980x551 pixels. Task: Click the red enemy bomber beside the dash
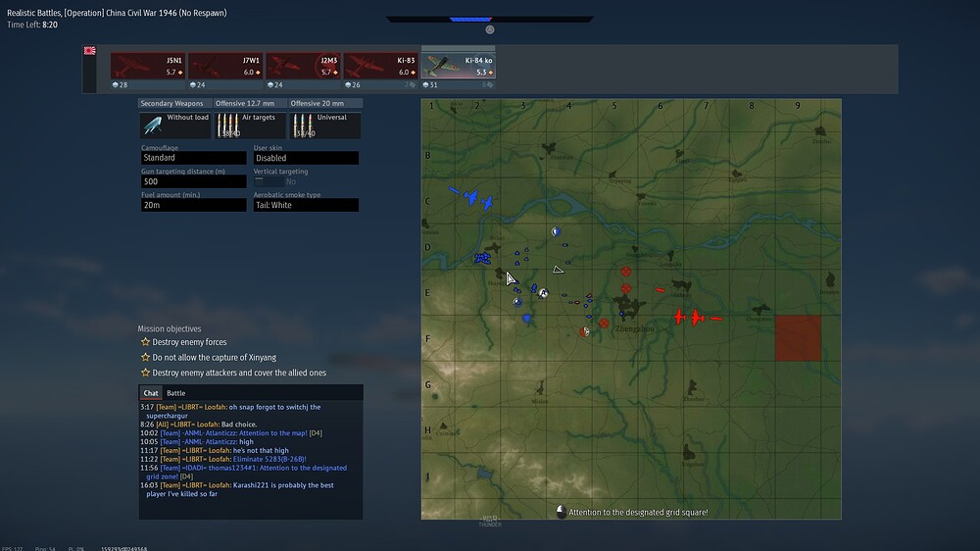(697, 319)
